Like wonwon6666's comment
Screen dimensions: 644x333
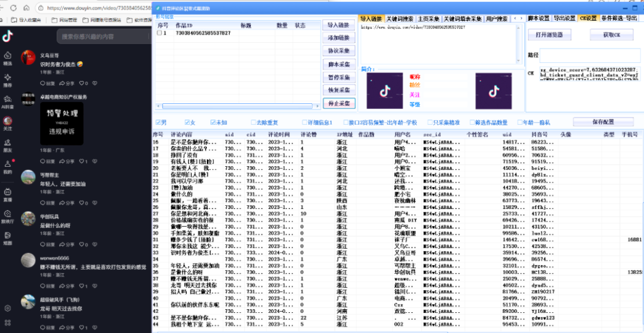[84, 286]
